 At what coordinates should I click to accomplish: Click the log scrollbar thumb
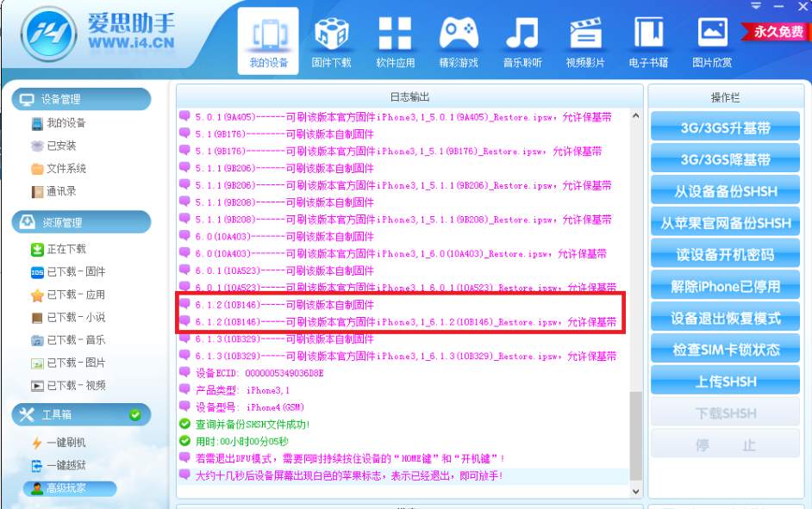(636, 438)
